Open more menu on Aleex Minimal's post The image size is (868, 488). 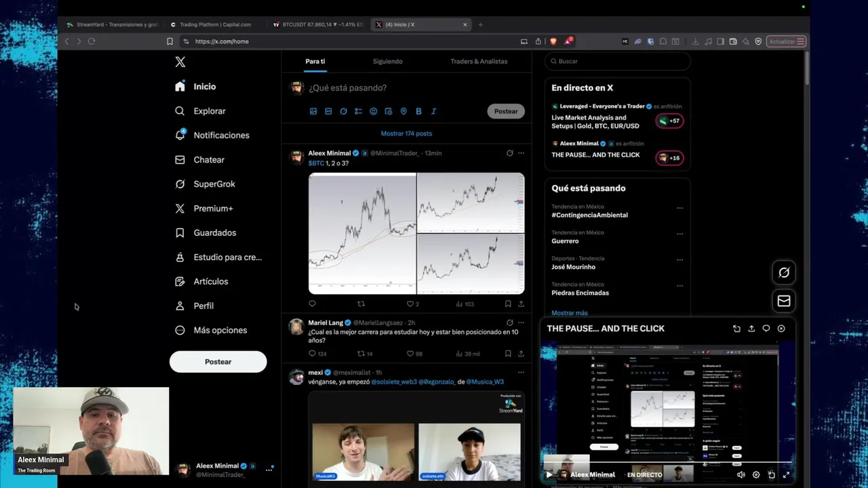[x=521, y=153]
